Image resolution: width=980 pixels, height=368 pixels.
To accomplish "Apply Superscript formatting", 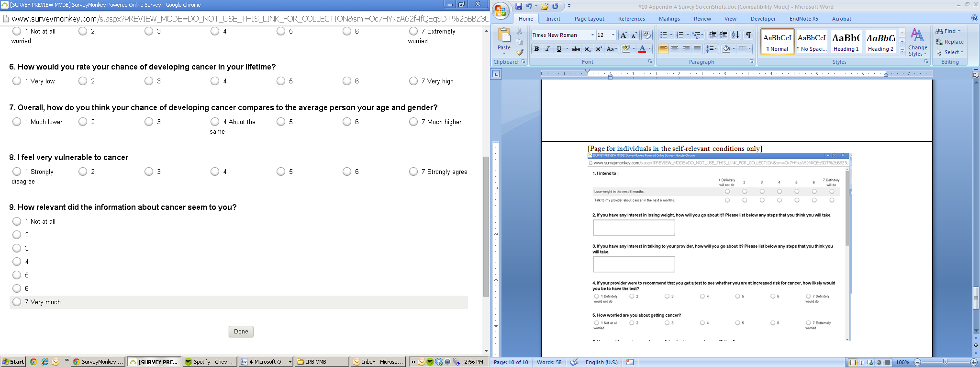I will click(599, 49).
